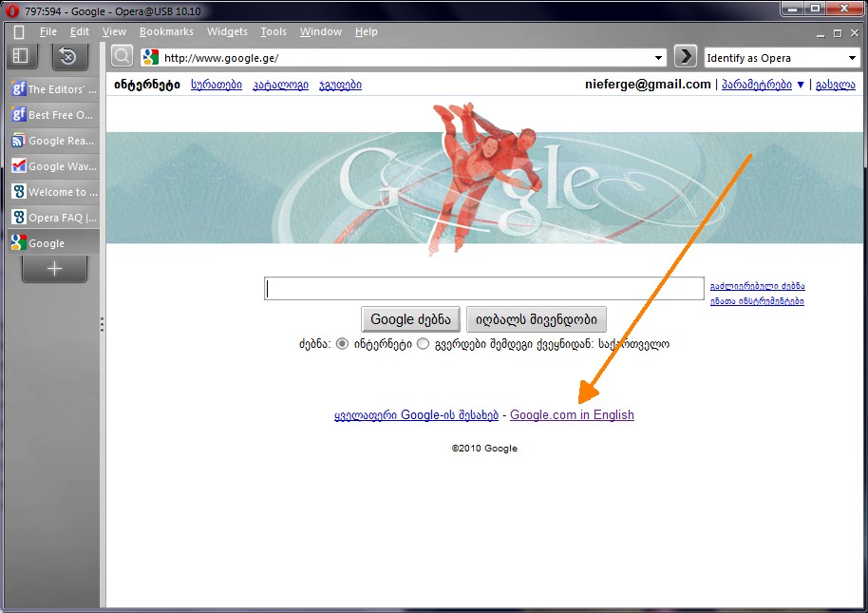
Task: Open the Bookmarks menu
Action: 166,31
